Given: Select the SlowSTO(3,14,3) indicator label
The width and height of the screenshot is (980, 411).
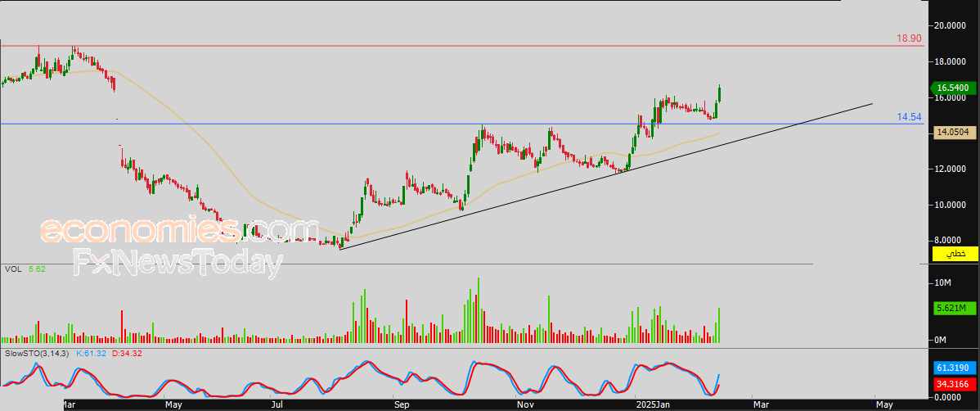Looking at the screenshot, I should pyautogui.click(x=37, y=354).
